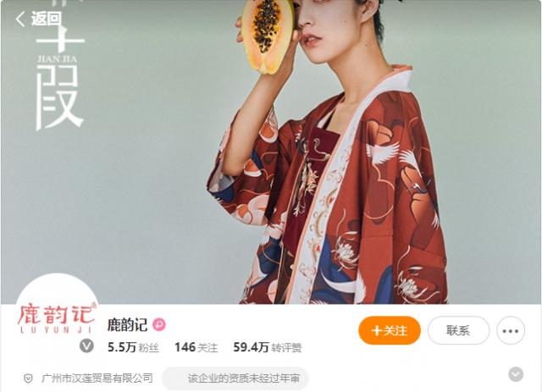542x392 pixels.
Task: Open 广州市汉莲贸易有限公司 company info
Action: (97, 378)
